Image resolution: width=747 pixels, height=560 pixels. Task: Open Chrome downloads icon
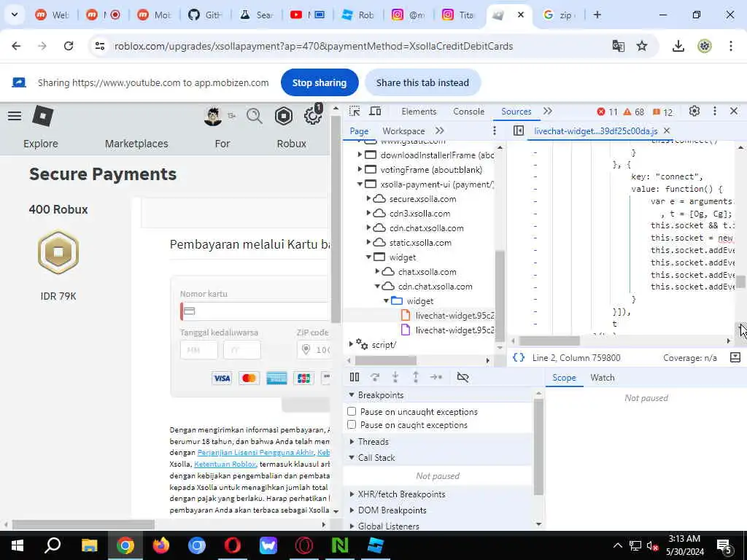point(678,46)
